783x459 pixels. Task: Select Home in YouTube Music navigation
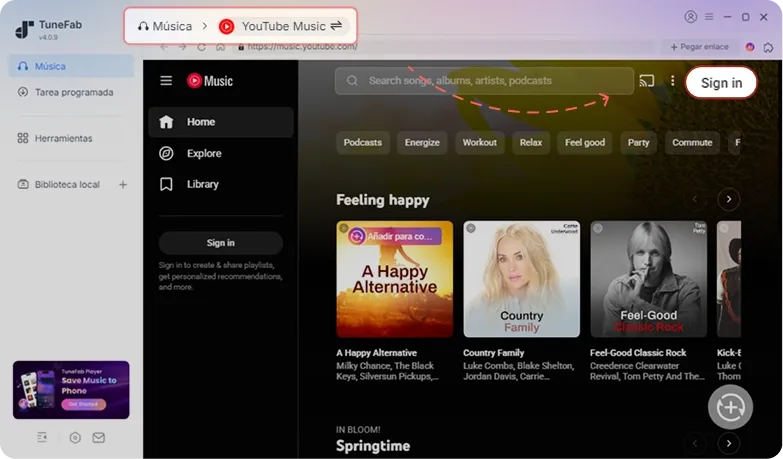pos(221,122)
